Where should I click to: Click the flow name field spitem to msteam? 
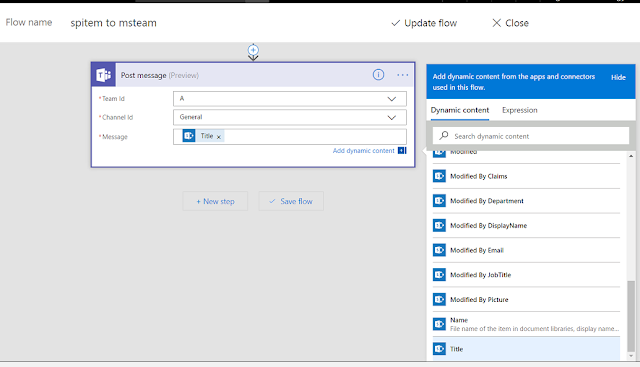pos(113,23)
